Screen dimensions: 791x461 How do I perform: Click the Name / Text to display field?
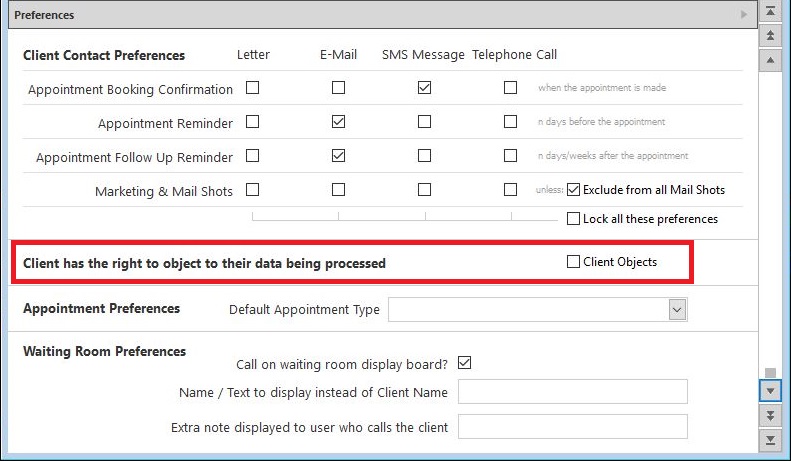pyautogui.click(x=573, y=391)
